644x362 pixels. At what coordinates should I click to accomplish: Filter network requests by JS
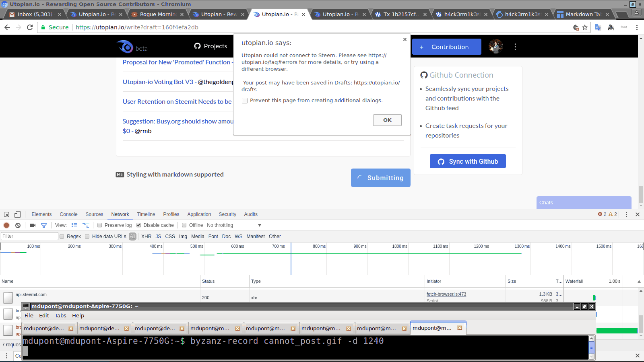[x=158, y=237]
